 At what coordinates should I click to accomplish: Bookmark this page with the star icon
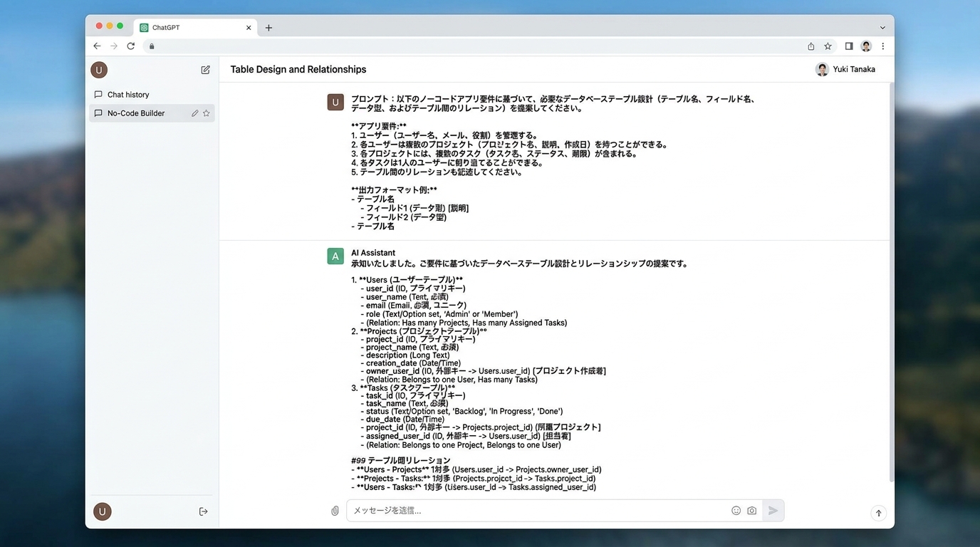coord(828,46)
